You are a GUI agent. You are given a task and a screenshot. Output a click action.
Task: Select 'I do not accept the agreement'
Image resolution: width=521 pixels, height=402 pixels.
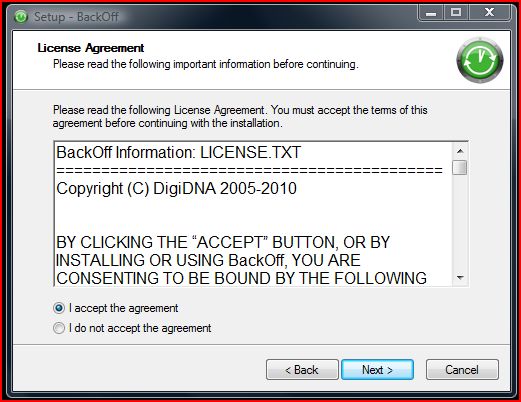[59, 328]
